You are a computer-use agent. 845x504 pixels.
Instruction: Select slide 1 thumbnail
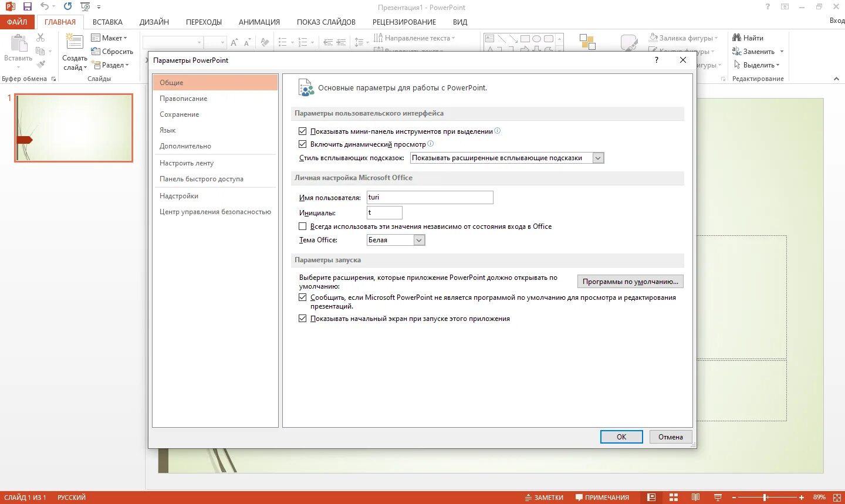click(74, 128)
